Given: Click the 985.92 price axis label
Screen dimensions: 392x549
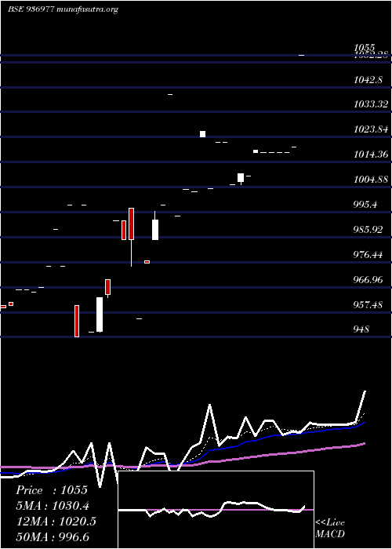Looking at the screenshot, I should coord(368,230).
